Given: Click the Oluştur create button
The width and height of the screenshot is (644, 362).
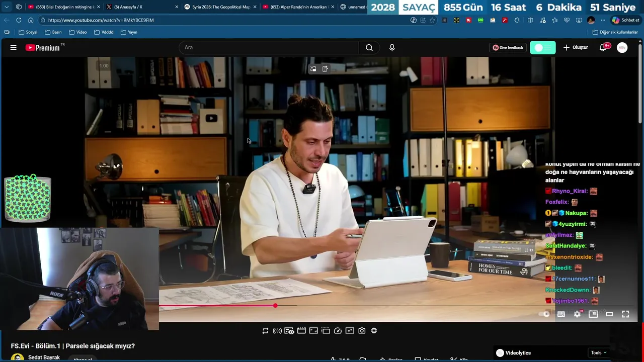Looking at the screenshot, I should coord(576,48).
